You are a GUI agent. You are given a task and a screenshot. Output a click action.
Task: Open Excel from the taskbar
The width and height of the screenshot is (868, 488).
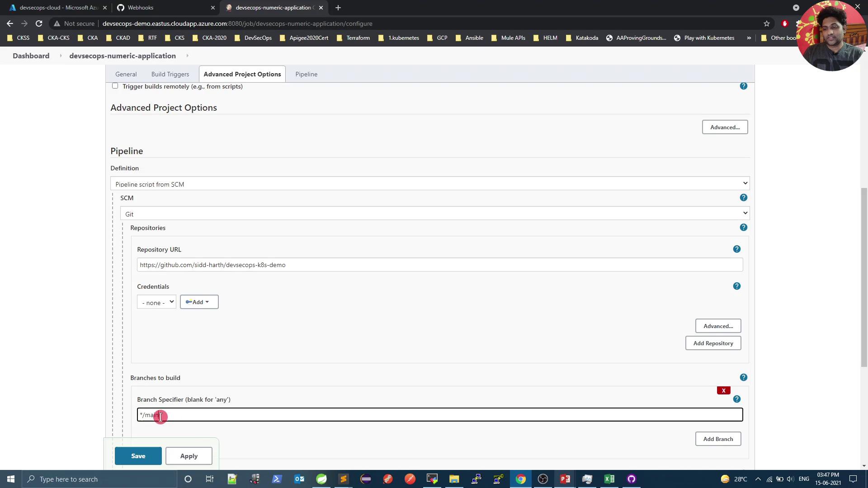pos(609,479)
